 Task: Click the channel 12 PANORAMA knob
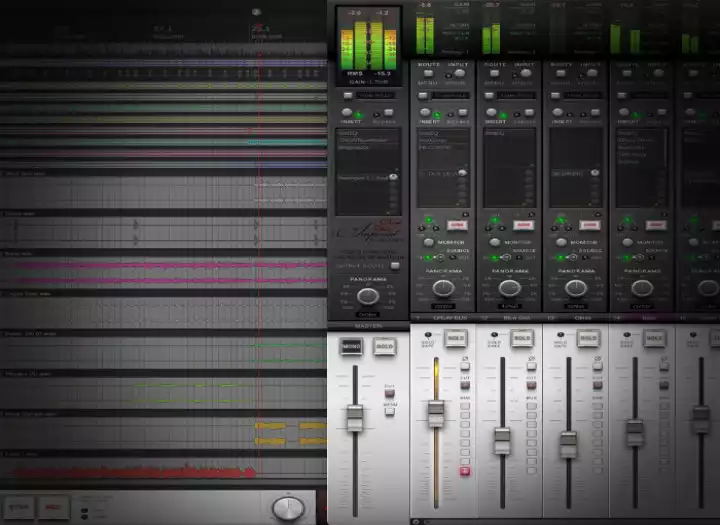click(x=510, y=288)
